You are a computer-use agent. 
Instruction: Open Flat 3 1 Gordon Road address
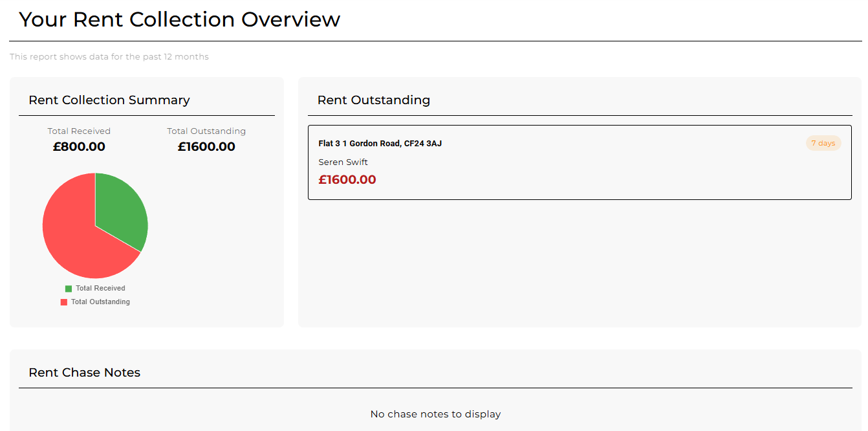380,144
